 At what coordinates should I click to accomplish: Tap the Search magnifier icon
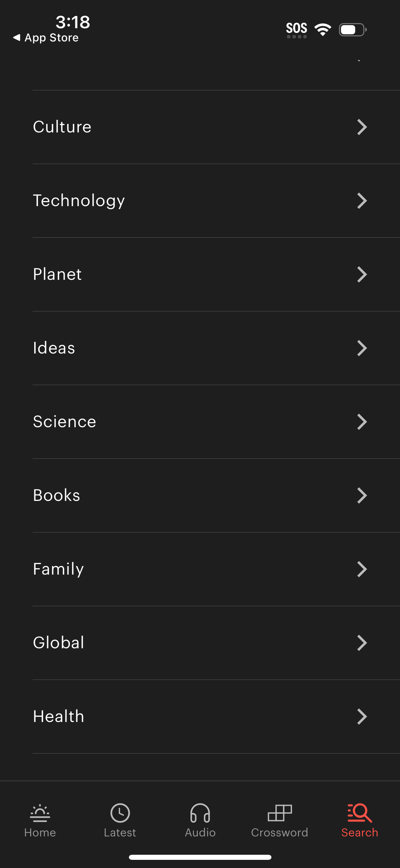[x=360, y=813]
